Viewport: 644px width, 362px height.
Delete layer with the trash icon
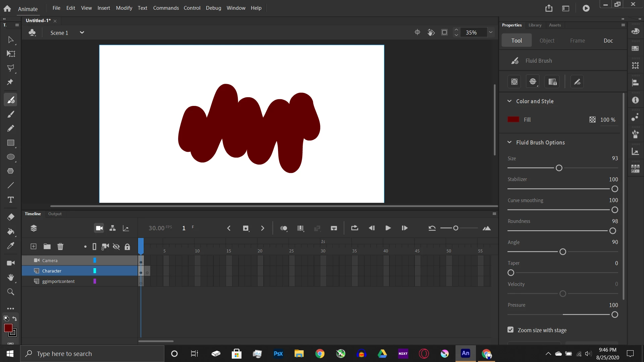tap(60, 247)
